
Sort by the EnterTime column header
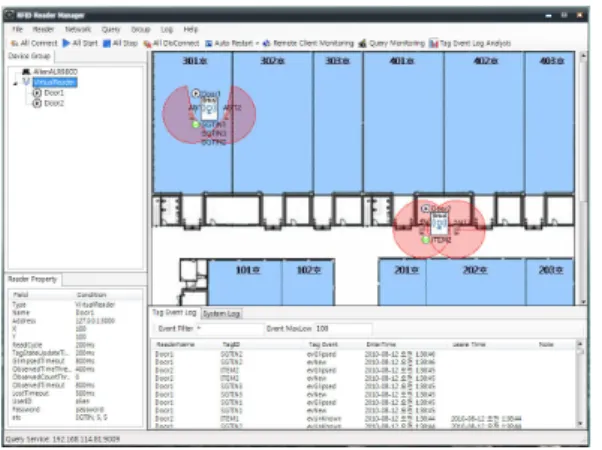[x=380, y=344]
